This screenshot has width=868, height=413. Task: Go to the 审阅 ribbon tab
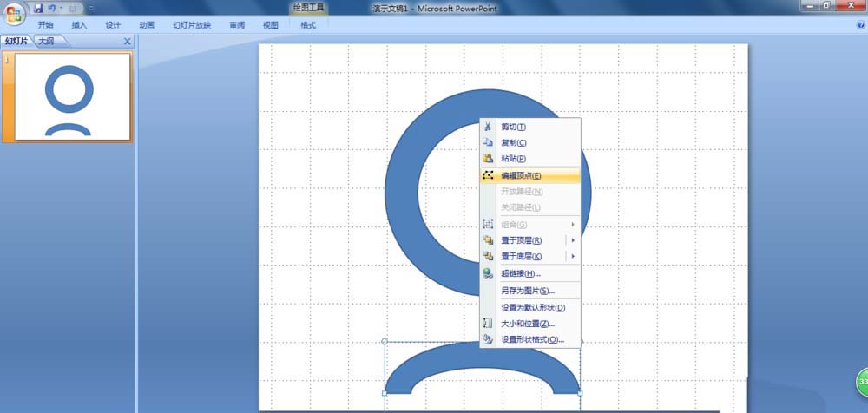pos(237,25)
